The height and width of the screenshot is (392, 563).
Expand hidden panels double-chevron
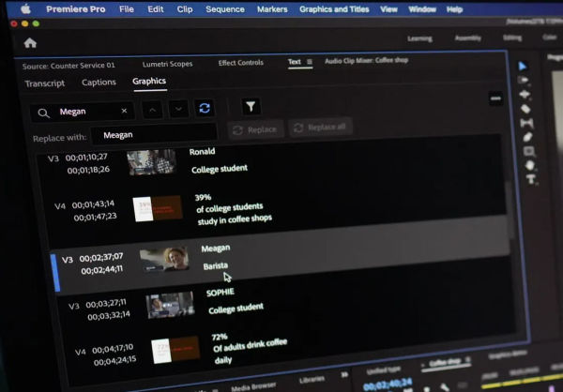[x=344, y=375]
